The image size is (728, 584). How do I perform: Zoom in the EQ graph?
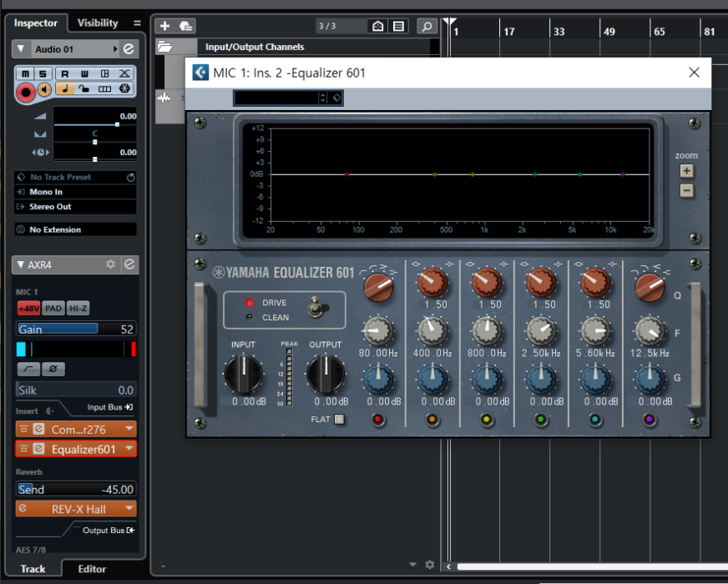pyautogui.click(x=687, y=171)
